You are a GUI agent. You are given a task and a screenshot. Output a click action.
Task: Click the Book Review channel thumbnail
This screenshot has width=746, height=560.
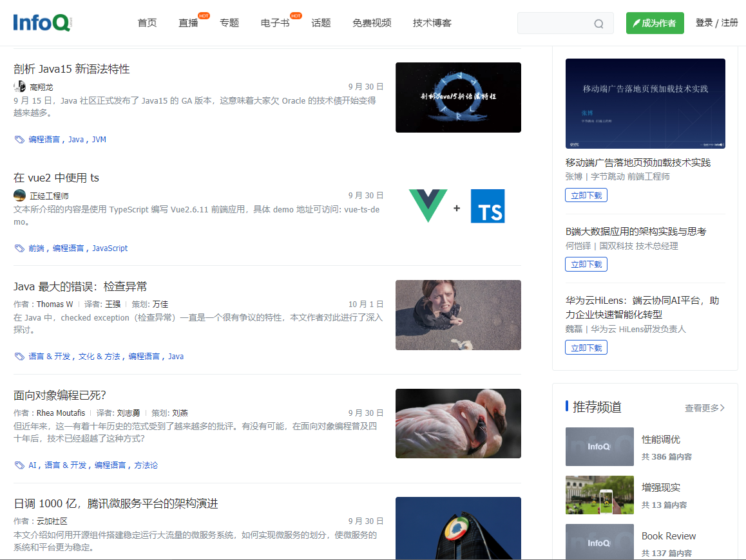(x=600, y=541)
